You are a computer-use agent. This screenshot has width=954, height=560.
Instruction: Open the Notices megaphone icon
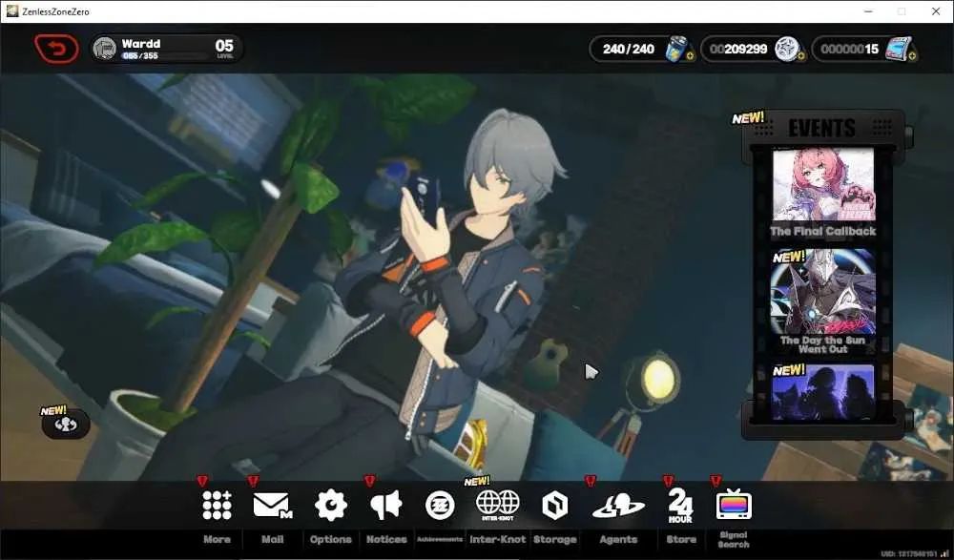[386, 506]
